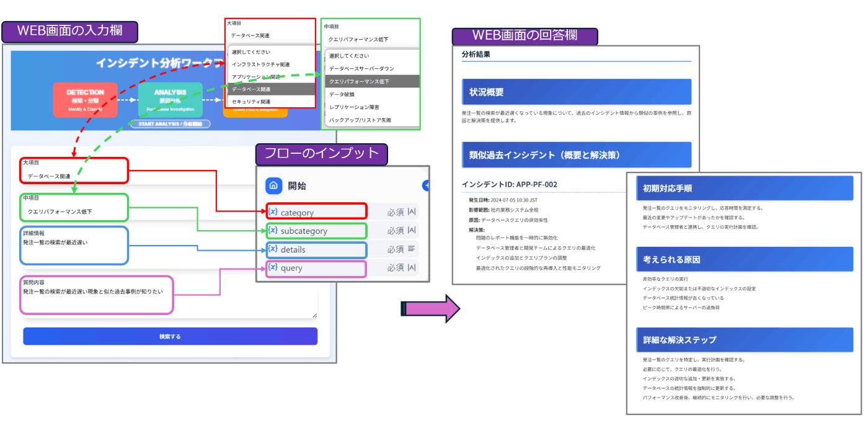Click the インシデントID: APP-PF-002 heading
Viewport: 868px width, 431px height.
[510, 184]
